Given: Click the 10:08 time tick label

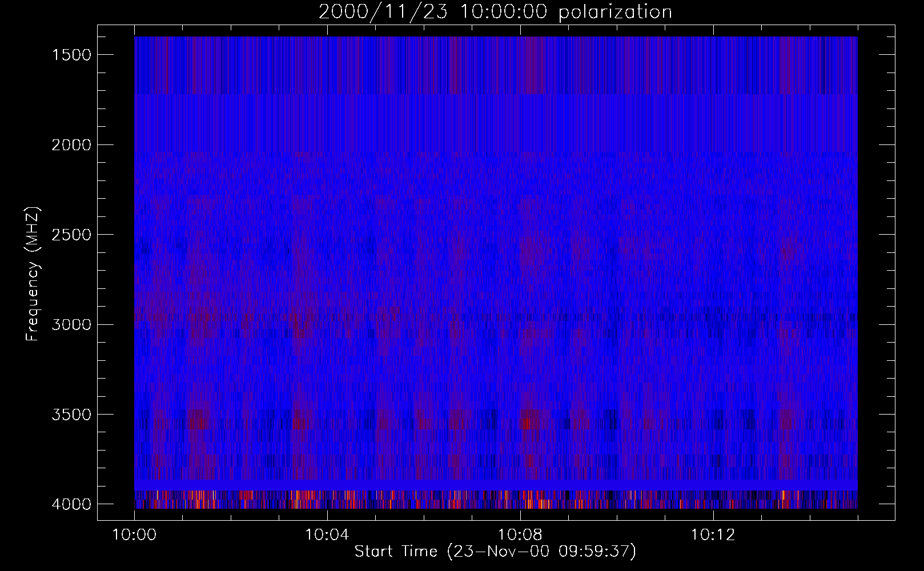Looking at the screenshot, I should [x=520, y=535].
